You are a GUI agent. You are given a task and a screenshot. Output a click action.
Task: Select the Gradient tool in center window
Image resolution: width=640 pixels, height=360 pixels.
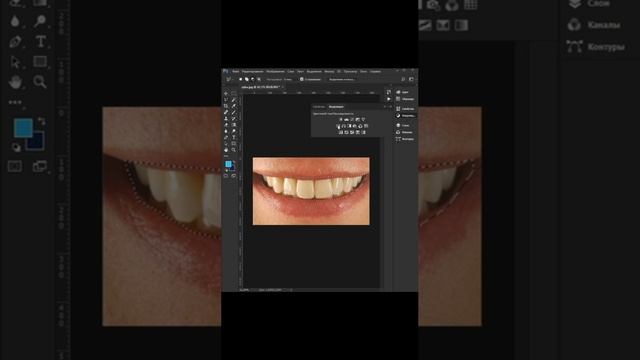coord(234,125)
